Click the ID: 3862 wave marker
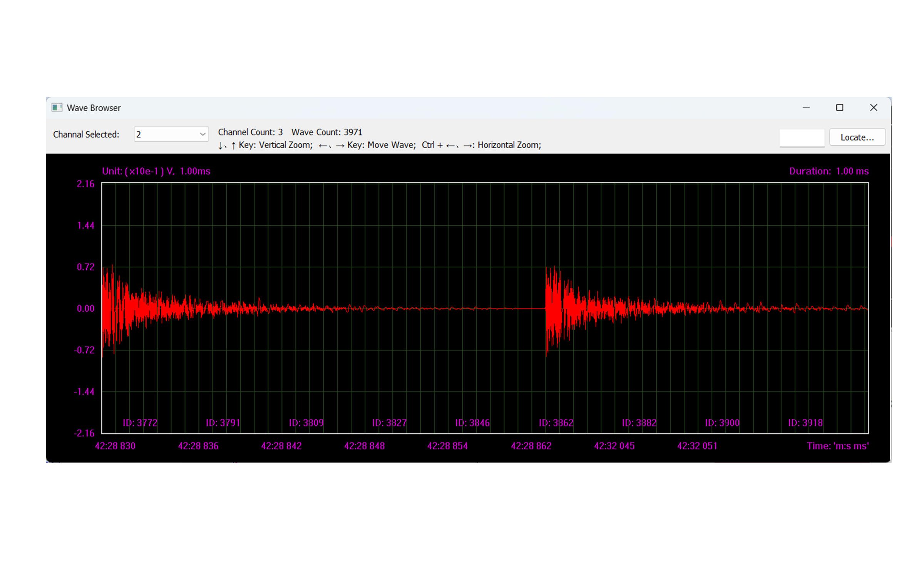 (x=556, y=423)
